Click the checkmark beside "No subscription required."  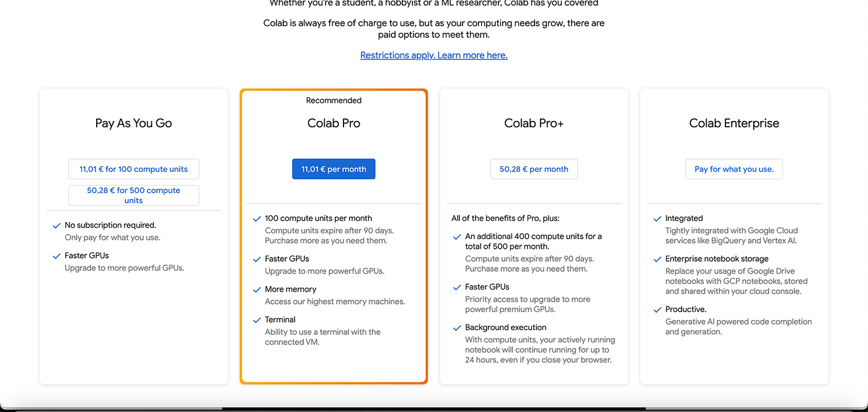56,225
